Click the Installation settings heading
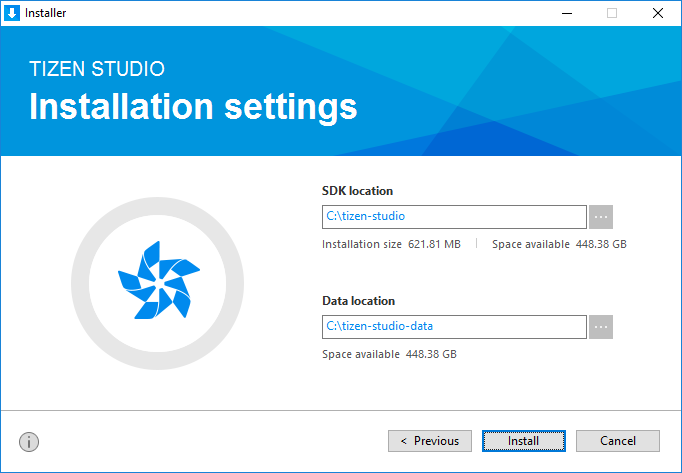This screenshot has height=473, width=682. pos(193,106)
